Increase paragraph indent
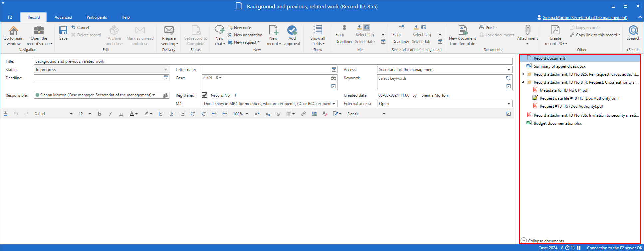The width and height of the screenshot is (644, 251). 225,114
